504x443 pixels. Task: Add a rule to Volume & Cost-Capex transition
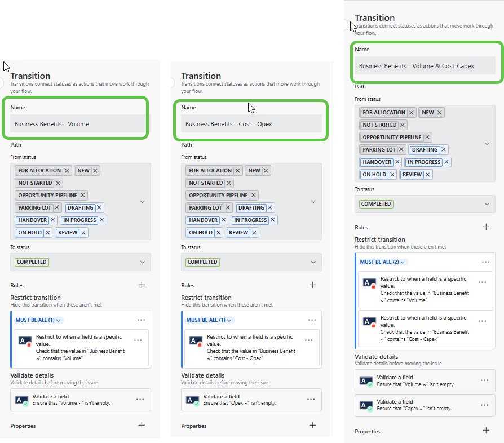(x=486, y=227)
